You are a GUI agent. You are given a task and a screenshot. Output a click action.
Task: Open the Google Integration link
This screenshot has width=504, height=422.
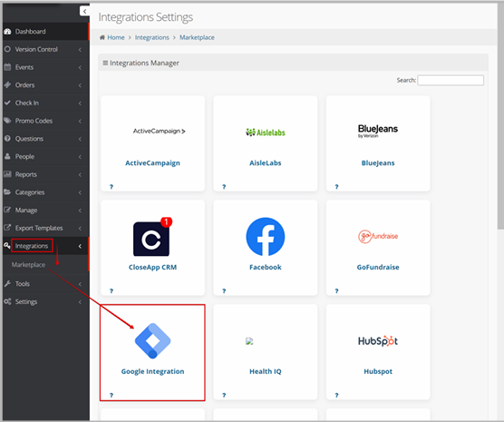[152, 371]
